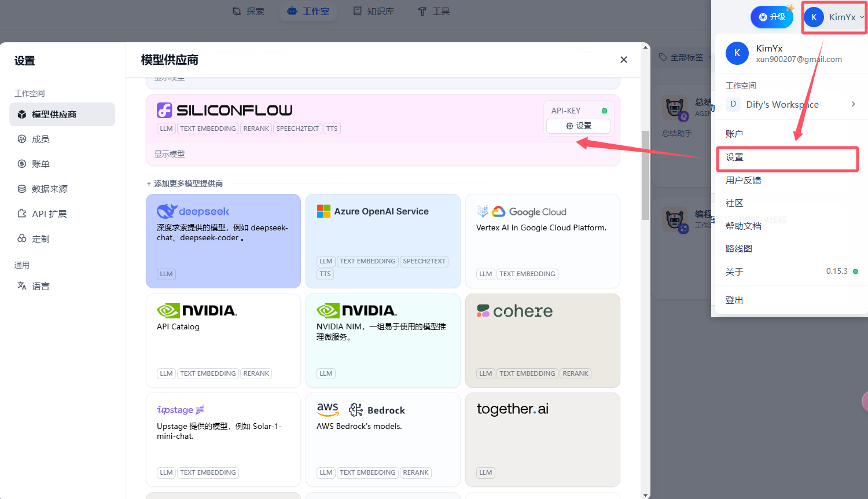Open the SiliconFlow API-KEY settings button
This screenshot has width=868, height=499.
(579, 126)
